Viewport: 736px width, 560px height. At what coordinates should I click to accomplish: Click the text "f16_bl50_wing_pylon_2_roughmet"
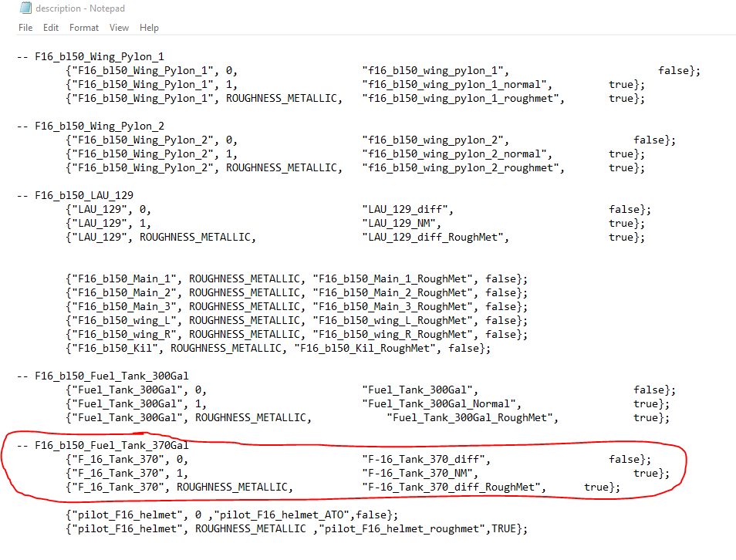point(461,168)
